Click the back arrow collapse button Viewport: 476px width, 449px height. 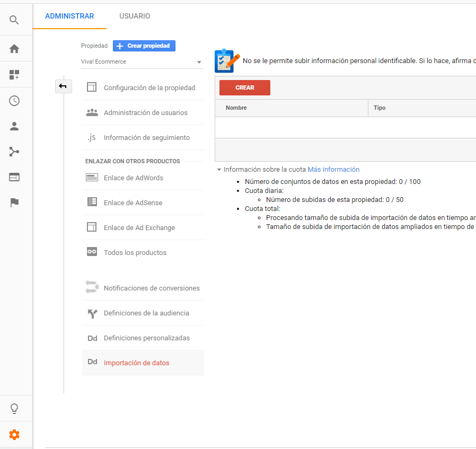point(63,86)
